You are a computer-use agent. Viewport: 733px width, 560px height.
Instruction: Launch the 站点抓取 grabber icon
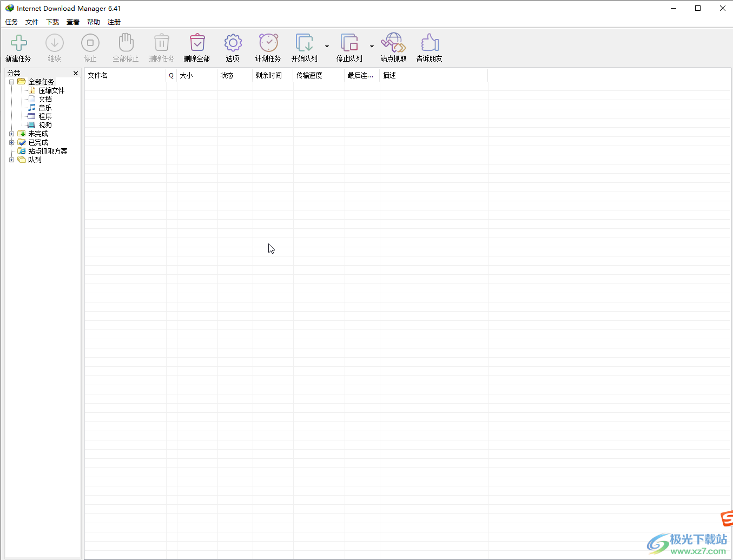tap(393, 43)
